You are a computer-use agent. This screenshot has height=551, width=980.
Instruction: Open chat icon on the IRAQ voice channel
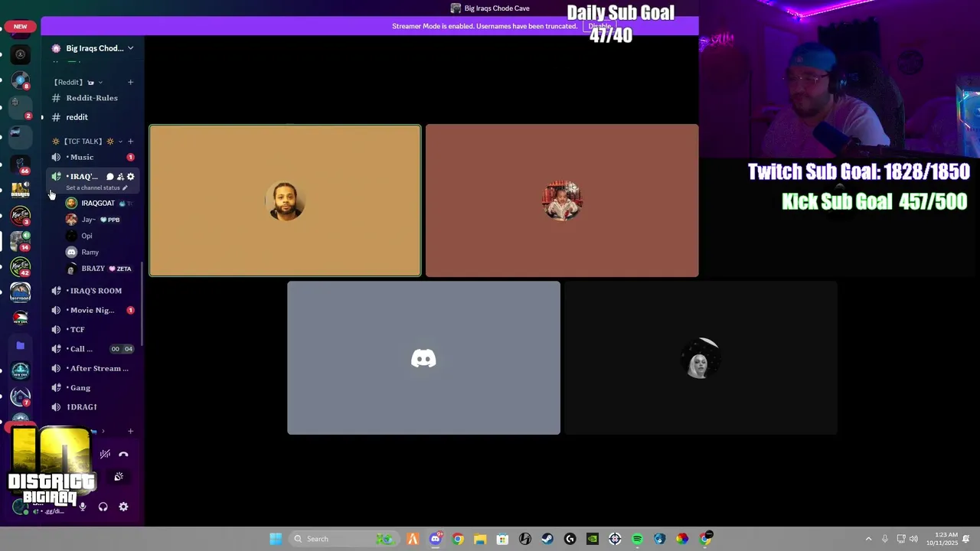(x=109, y=177)
